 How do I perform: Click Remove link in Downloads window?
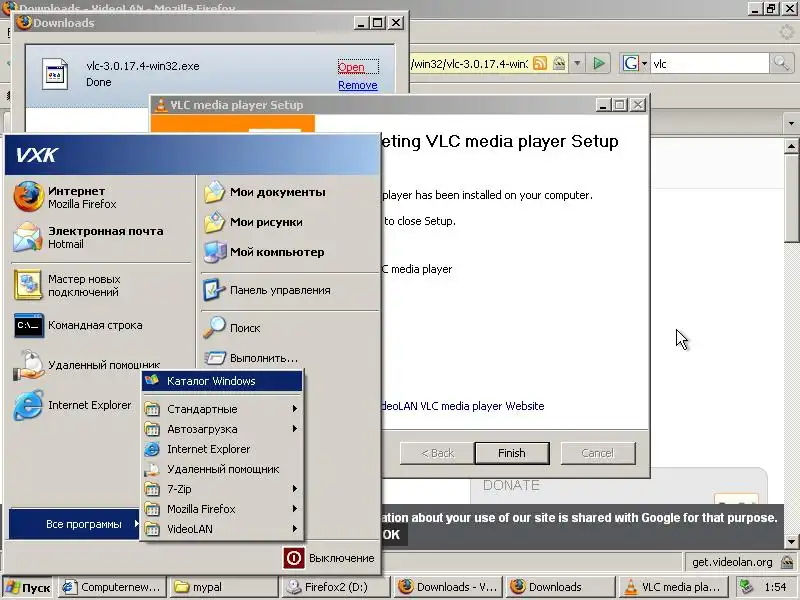click(x=358, y=85)
